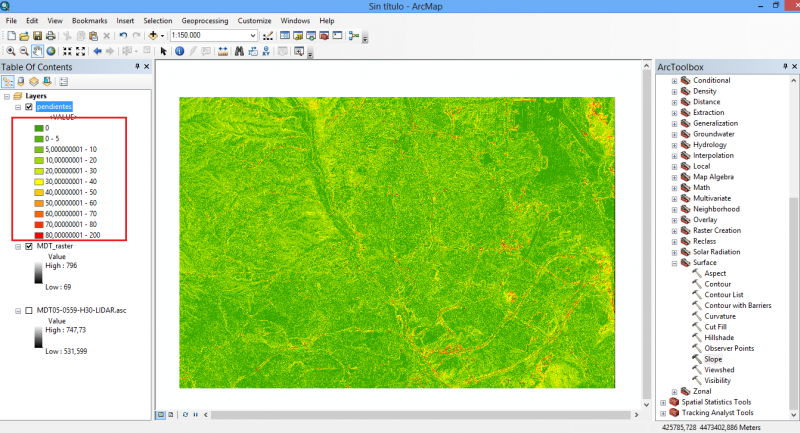Select the Aspect tool in ArcToolbox
The height and width of the screenshot is (433, 800).
click(715, 273)
